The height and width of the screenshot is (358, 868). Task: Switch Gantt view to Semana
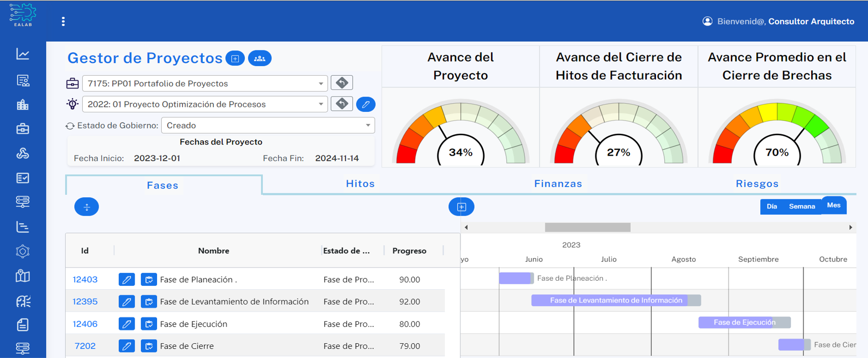[801, 206]
